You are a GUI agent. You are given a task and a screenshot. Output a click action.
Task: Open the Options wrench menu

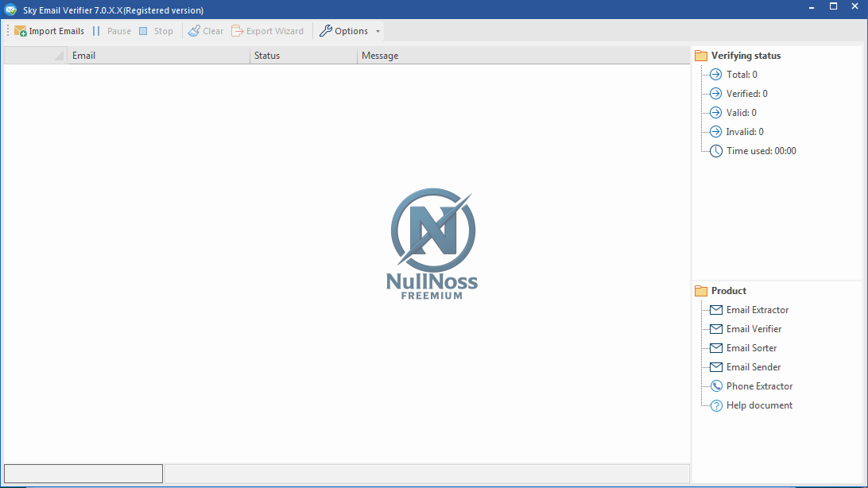344,31
